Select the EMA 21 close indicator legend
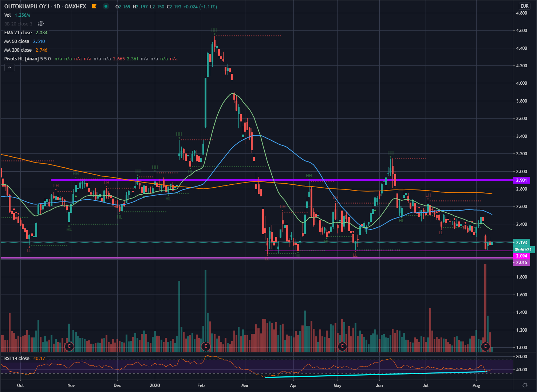 point(18,33)
